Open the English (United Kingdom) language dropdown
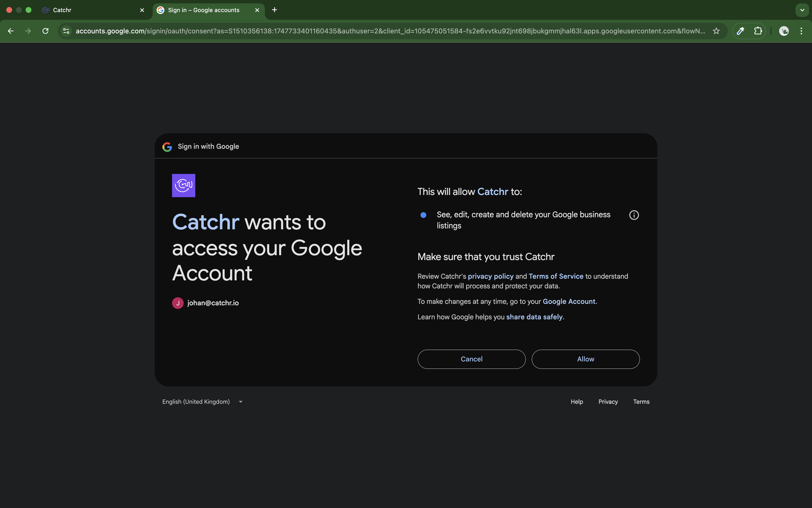The height and width of the screenshot is (508, 812). coord(202,402)
